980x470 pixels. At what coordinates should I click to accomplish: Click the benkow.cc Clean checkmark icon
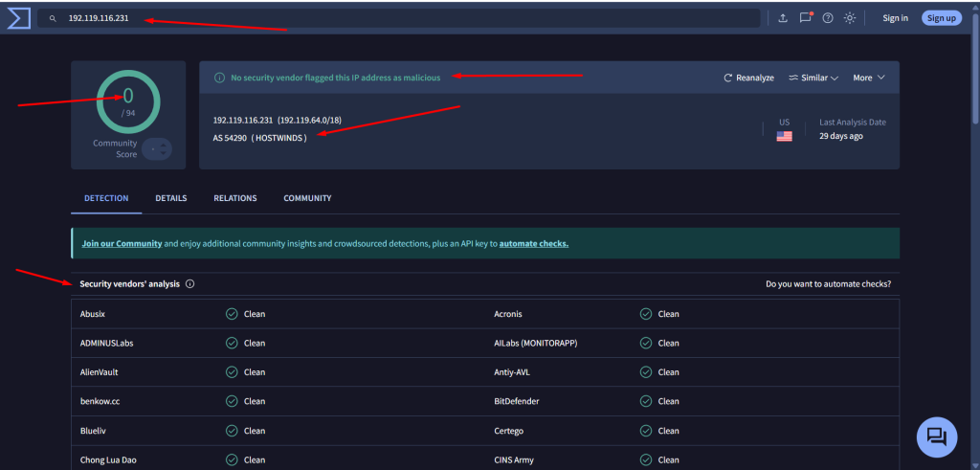coord(232,401)
